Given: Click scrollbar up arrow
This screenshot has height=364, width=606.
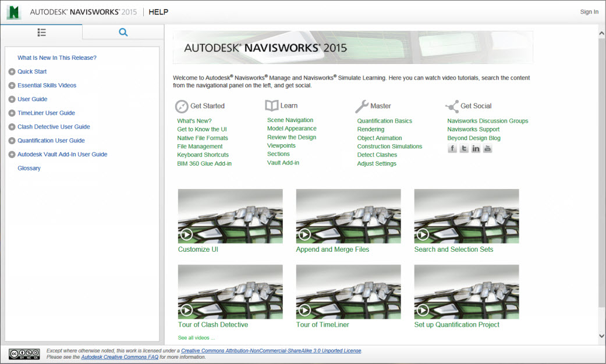Looking at the screenshot, I should coord(601,34).
